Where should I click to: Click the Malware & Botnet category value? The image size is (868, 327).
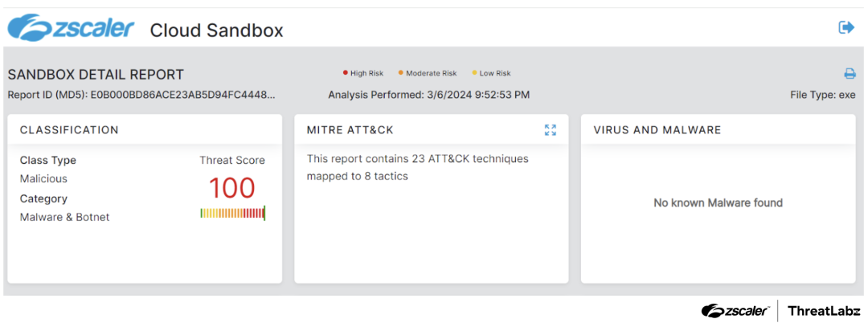pyautogui.click(x=64, y=217)
